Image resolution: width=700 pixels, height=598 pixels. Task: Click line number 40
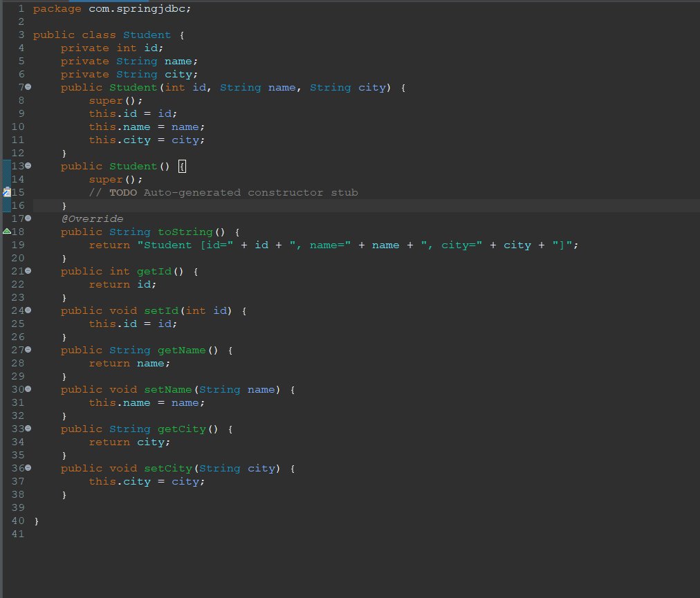pyautogui.click(x=18, y=521)
